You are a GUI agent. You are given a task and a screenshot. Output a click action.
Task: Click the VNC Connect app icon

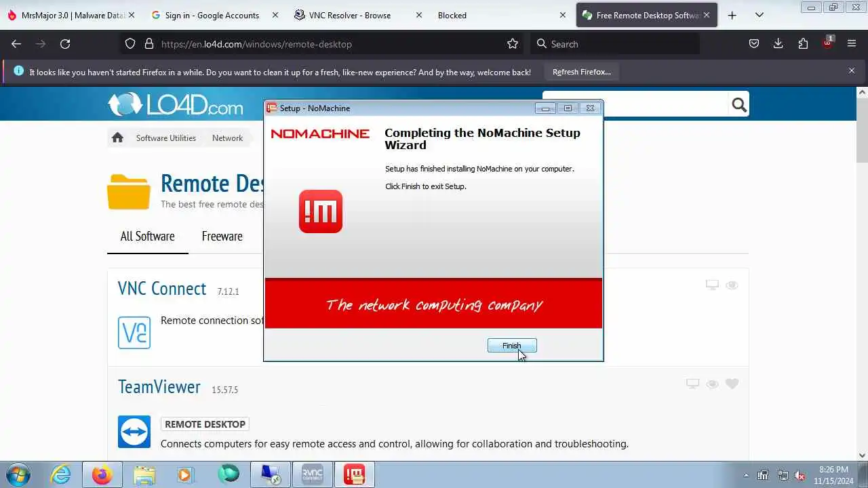tap(134, 332)
